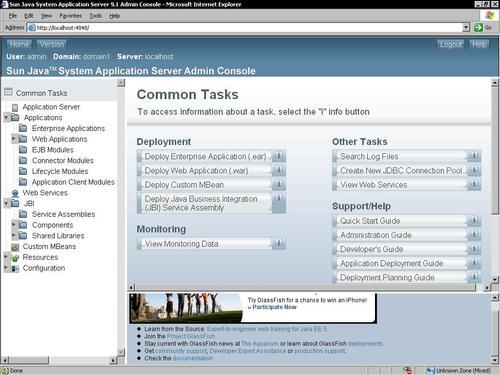Click info icon for Quick Start Guide

click(474, 221)
